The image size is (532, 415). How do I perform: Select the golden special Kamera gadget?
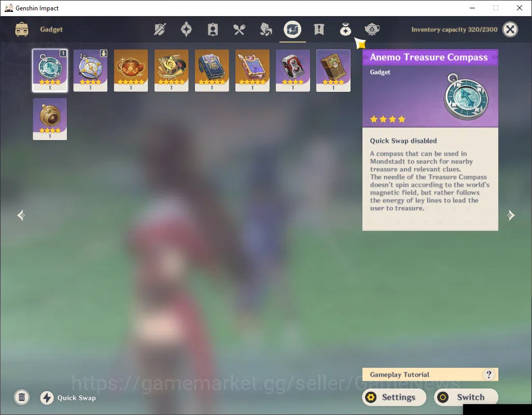(x=50, y=119)
